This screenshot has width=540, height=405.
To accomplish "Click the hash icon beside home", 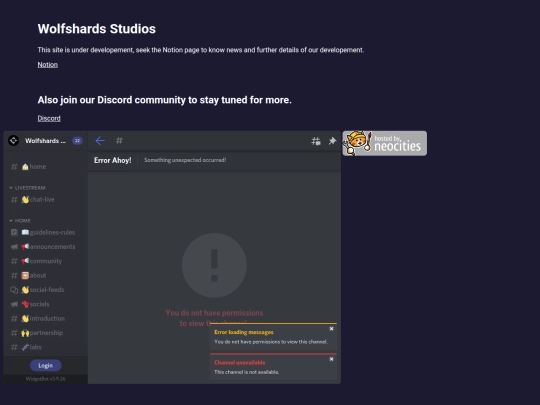I will (14, 167).
